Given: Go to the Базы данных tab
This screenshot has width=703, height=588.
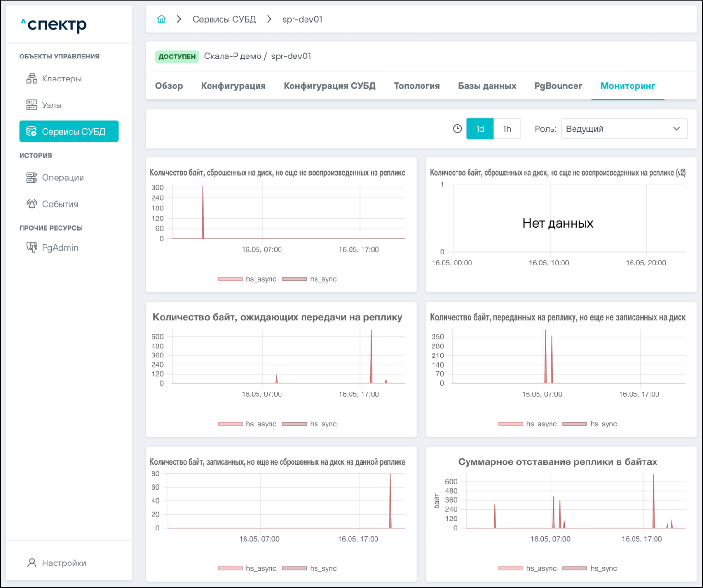Looking at the screenshot, I should (x=487, y=86).
